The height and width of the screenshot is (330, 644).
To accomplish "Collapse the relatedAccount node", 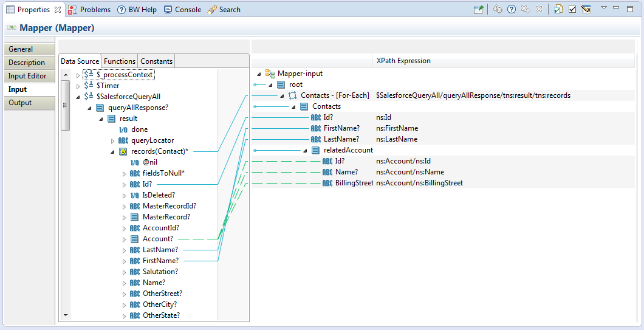I will coord(304,150).
